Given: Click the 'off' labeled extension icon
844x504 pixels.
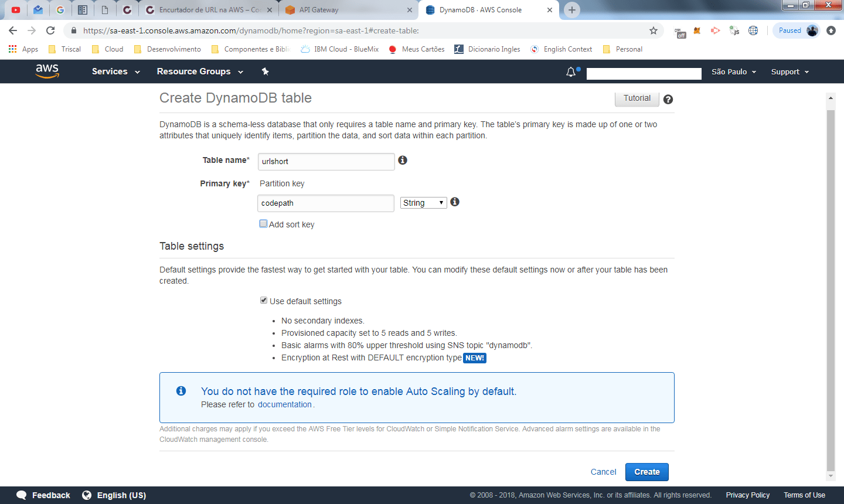Looking at the screenshot, I should point(680,33).
